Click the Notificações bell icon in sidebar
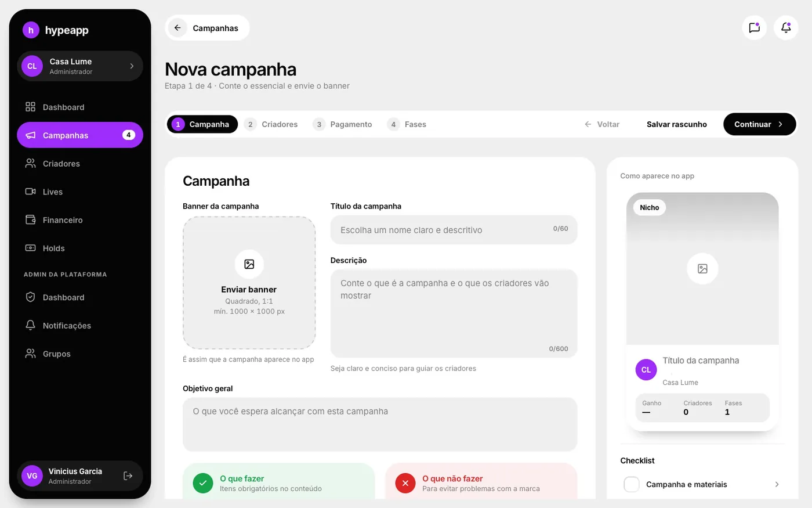Image resolution: width=812 pixels, height=508 pixels. (x=31, y=325)
